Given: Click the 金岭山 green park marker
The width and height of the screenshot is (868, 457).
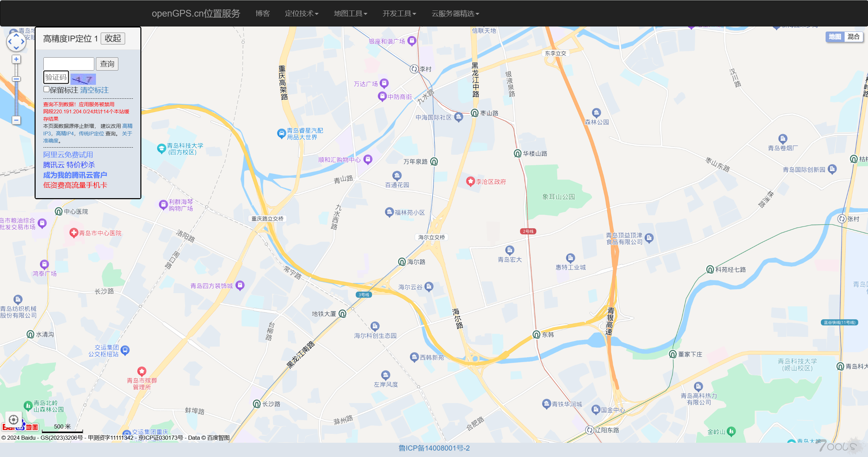Looking at the screenshot, I should click(731, 431).
